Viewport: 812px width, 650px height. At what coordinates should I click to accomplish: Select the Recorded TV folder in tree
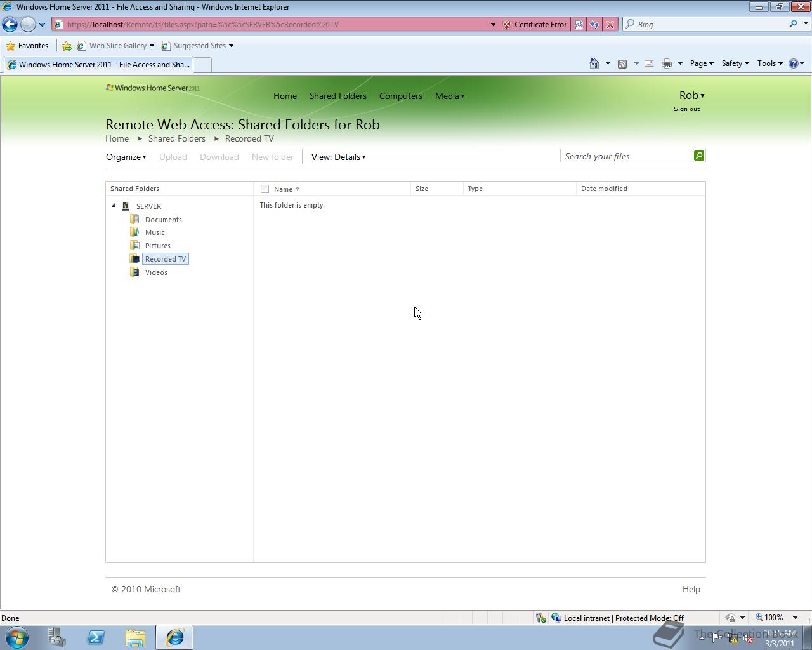[165, 259]
